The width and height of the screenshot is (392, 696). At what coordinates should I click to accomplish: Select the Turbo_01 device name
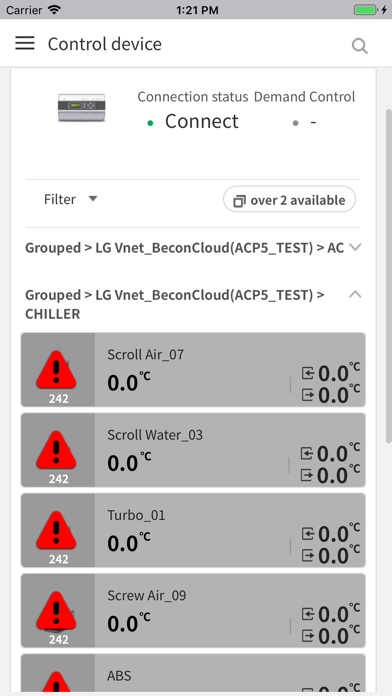pos(136,515)
